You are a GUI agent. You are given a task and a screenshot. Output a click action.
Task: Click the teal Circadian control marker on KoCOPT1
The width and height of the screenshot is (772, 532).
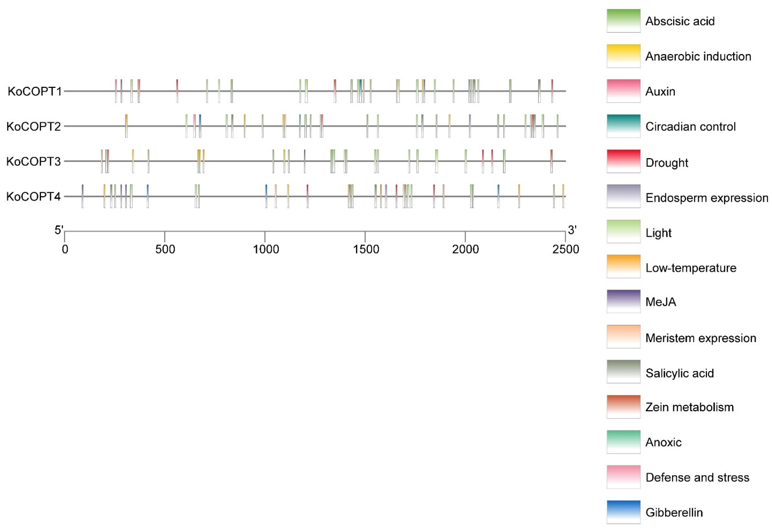coord(360,91)
